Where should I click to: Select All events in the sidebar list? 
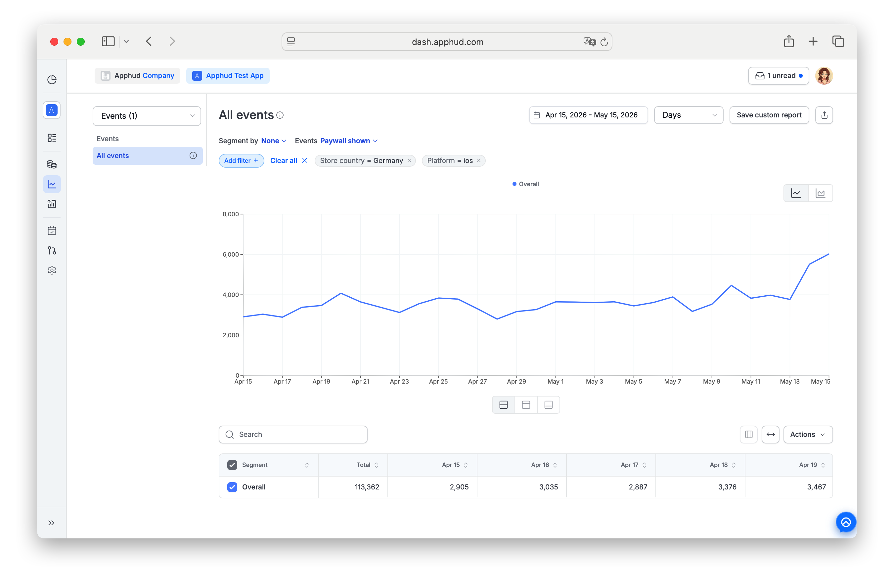147,155
